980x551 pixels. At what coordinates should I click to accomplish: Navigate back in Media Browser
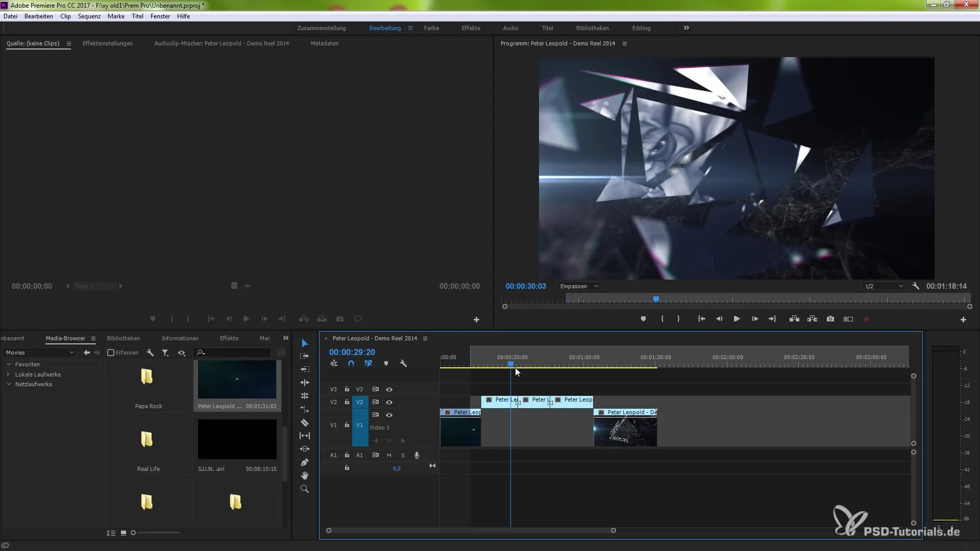(x=87, y=353)
